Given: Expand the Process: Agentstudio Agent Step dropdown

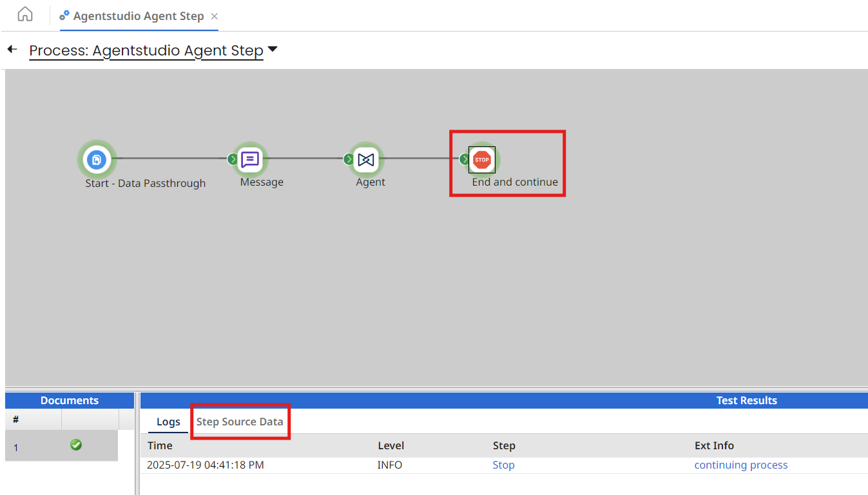Looking at the screenshot, I should click(272, 49).
